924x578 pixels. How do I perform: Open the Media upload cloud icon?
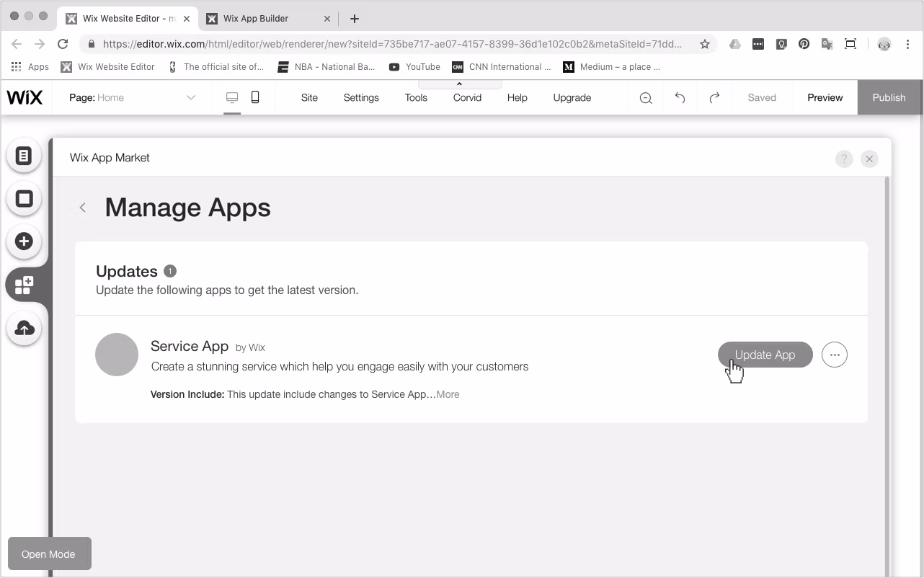24,328
